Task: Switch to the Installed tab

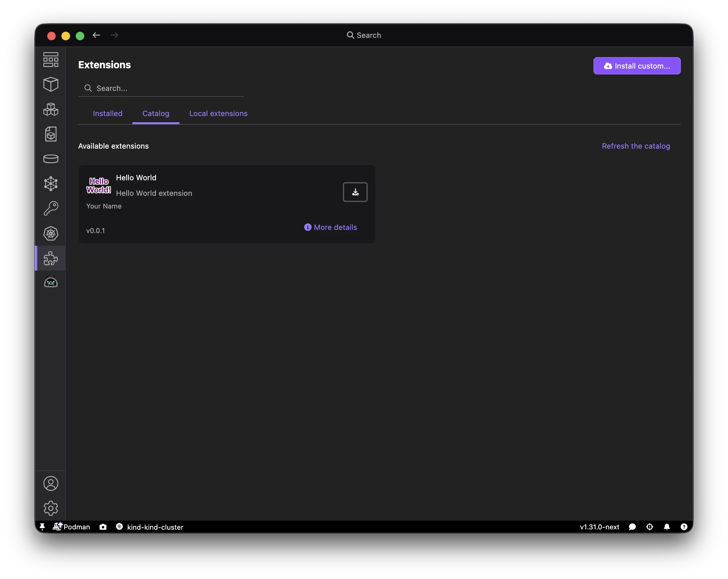Action: point(107,114)
